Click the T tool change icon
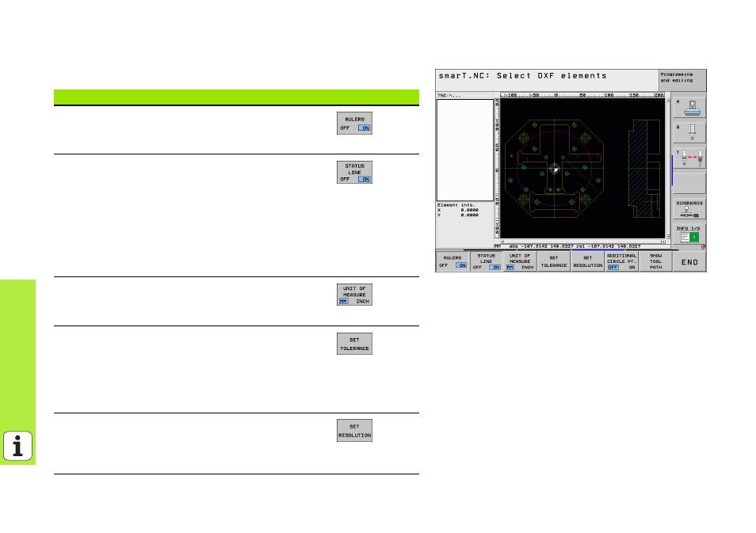 pyautogui.click(x=692, y=158)
